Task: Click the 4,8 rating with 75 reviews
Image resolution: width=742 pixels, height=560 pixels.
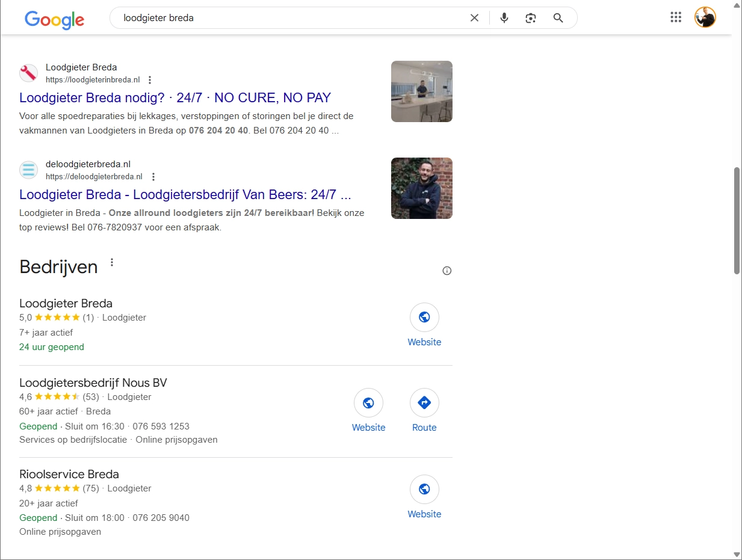Action: pos(59,488)
